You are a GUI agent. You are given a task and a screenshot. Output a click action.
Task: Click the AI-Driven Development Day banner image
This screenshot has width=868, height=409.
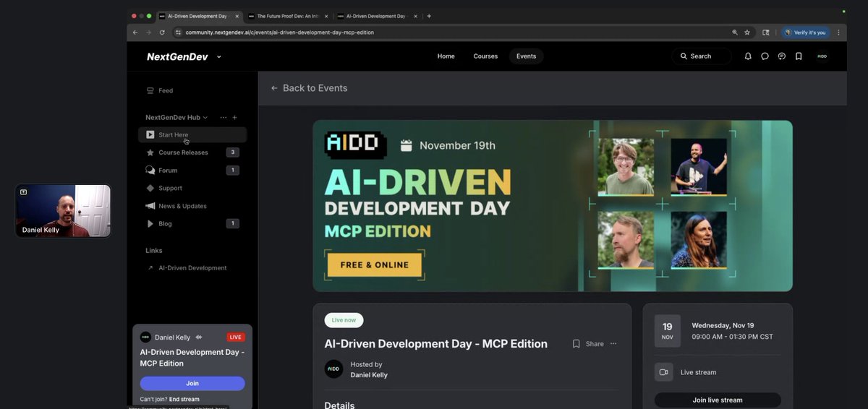[x=553, y=206]
